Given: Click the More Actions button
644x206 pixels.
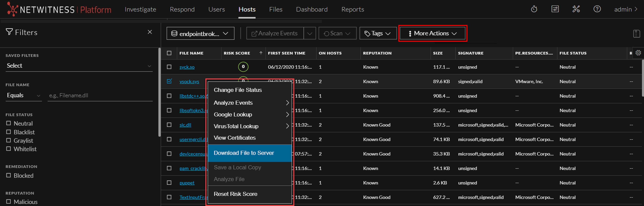Looking at the screenshot, I should pyautogui.click(x=433, y=33).
